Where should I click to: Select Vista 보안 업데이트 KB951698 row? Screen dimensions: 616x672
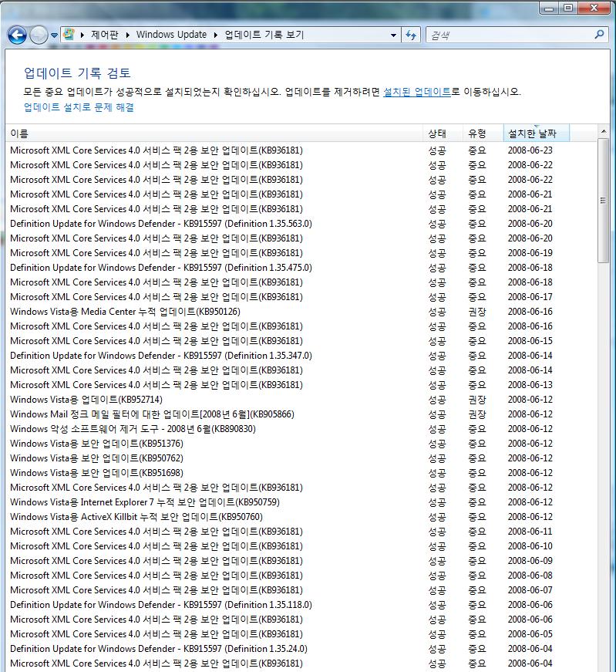tap(300, 473)
